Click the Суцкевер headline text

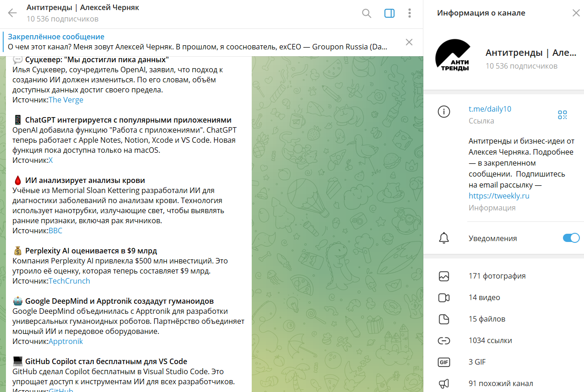[x=97, y=59]
